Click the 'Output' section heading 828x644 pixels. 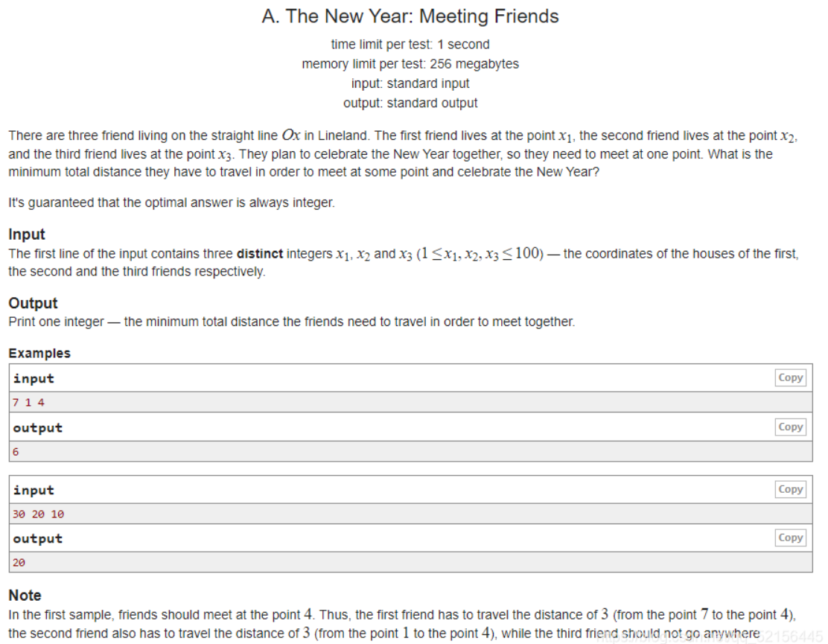(x=33, y=303)
